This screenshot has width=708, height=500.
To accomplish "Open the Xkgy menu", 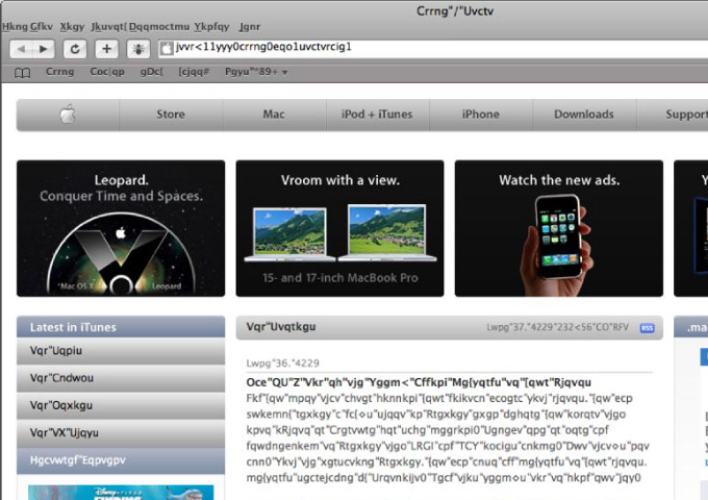I will (x=72, y=27).
